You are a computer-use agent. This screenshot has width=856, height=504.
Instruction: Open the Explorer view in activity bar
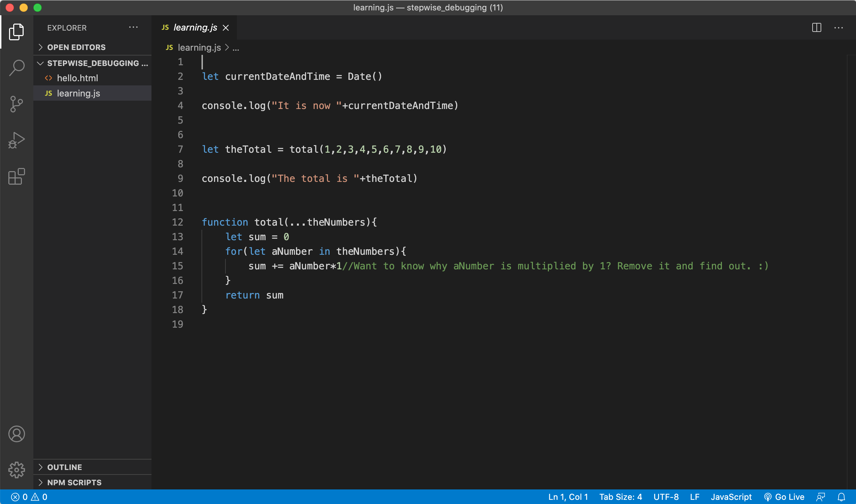coord(16,32)
